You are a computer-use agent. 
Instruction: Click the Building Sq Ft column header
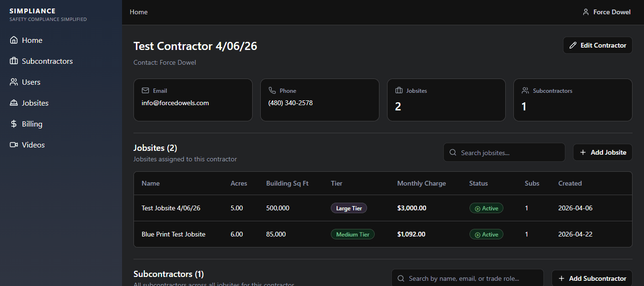point(287,183)
